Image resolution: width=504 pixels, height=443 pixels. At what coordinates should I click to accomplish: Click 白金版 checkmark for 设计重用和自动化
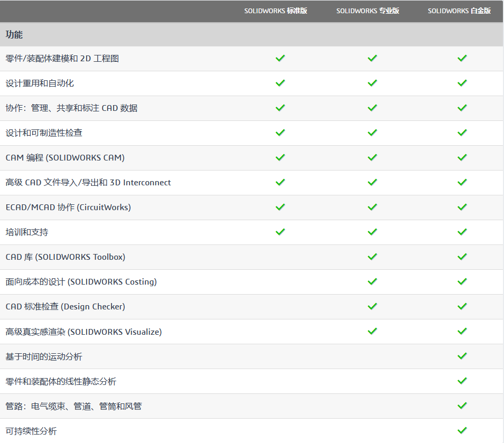(x=462, y=83)
